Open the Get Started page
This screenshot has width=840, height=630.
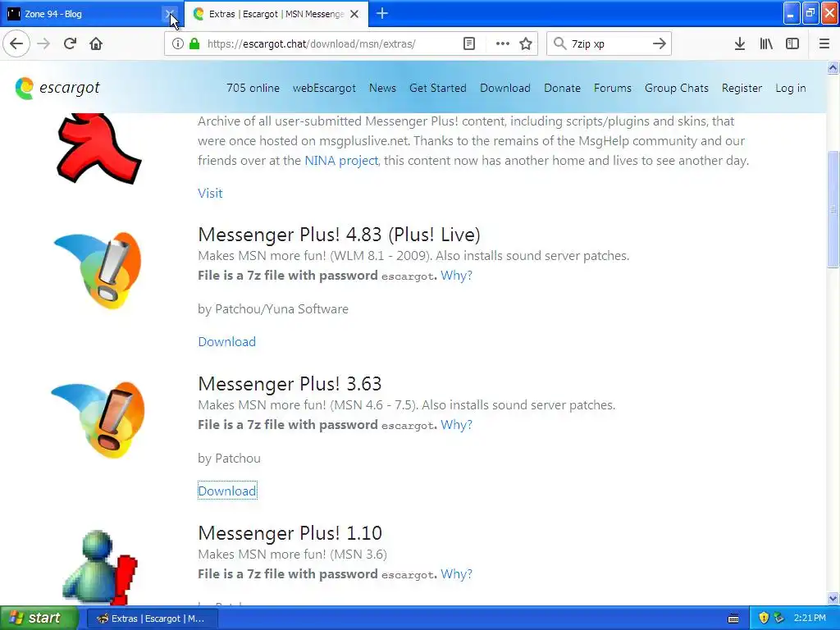coord(438,88)
